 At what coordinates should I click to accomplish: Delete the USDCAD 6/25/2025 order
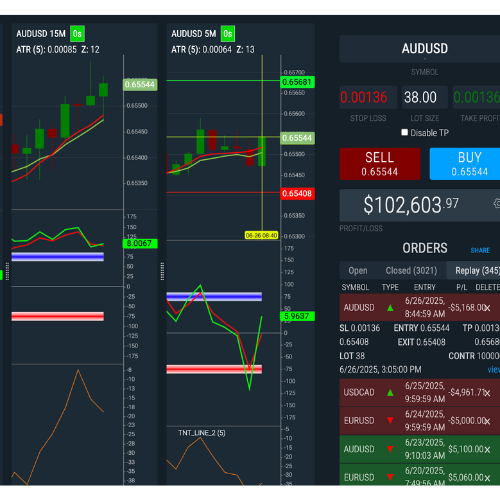[487, 393]
